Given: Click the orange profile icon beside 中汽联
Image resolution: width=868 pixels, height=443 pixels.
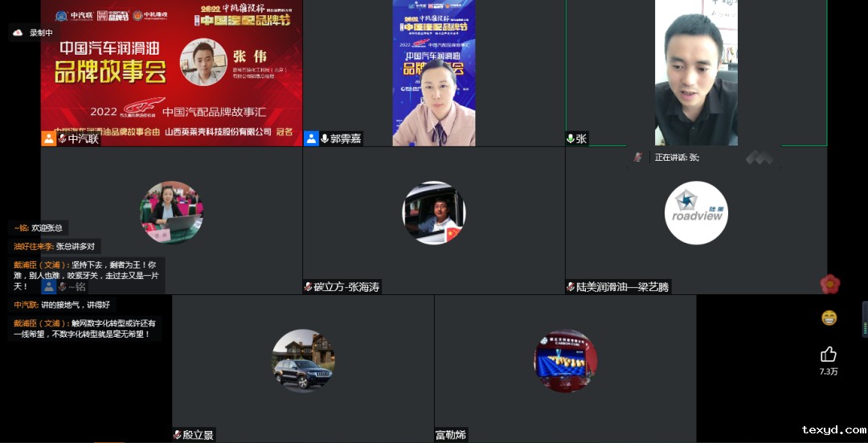Looking at the screenshot, I should tap(49, 138).
